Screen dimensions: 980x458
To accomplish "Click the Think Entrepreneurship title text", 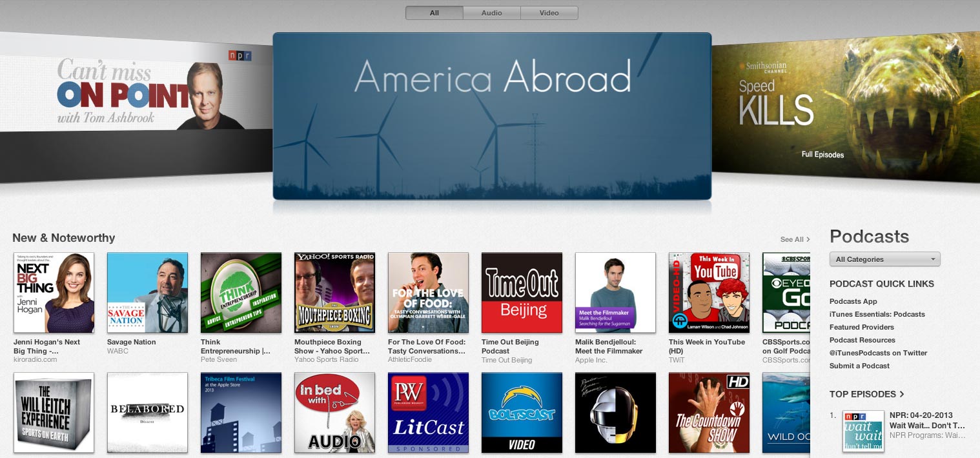I will coord(236,346).
